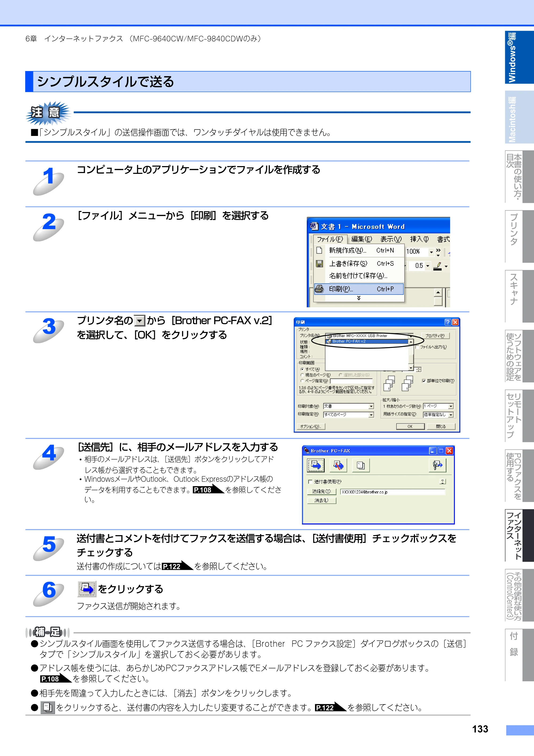
Task: Toggle the 部単位で印刷(T) checkbox
Action: click(423, 381)
